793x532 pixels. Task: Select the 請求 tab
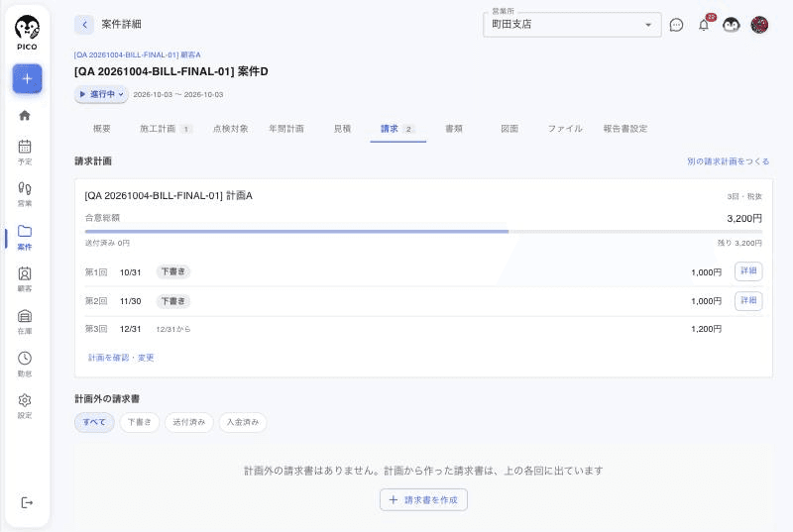click(397, 129)
